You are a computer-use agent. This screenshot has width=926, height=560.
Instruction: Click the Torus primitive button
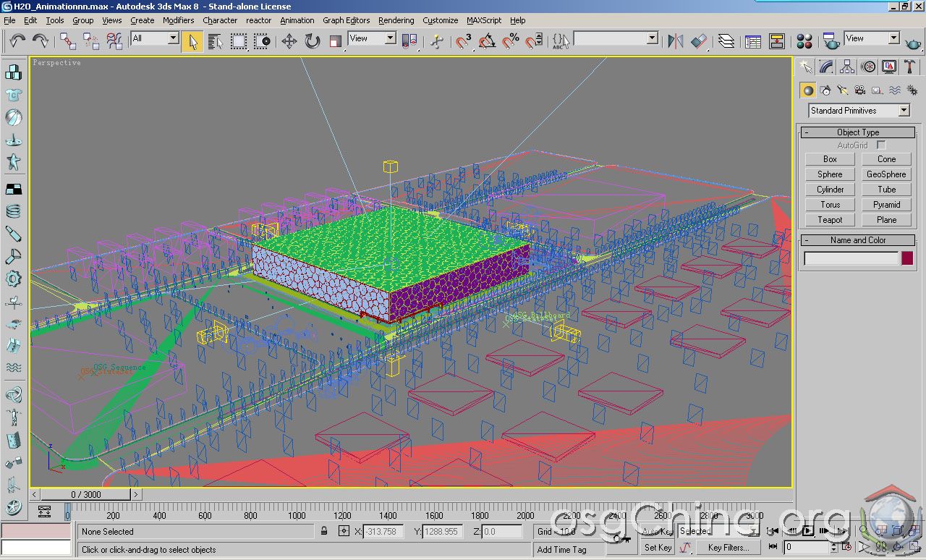click(830, 205)
